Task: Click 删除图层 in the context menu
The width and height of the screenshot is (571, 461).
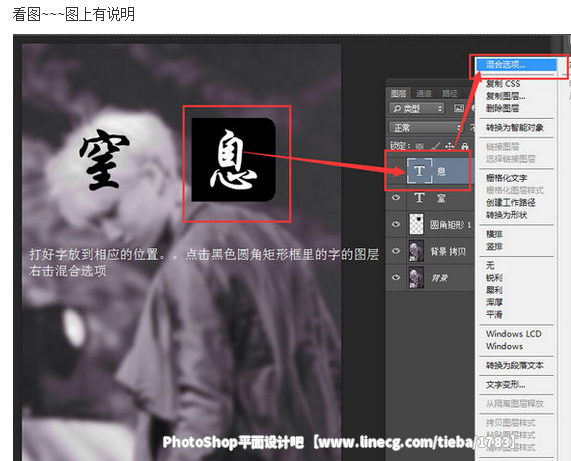Action: point(503,108)
